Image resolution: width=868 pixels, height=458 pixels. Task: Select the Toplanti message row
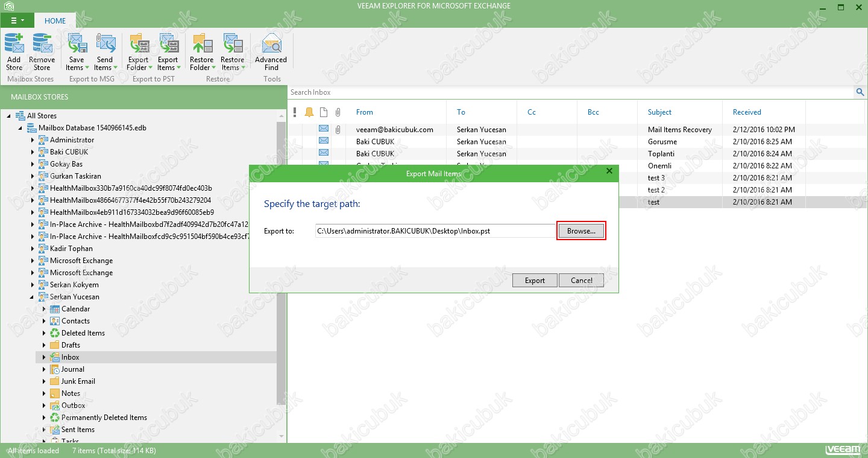point(577,153)
